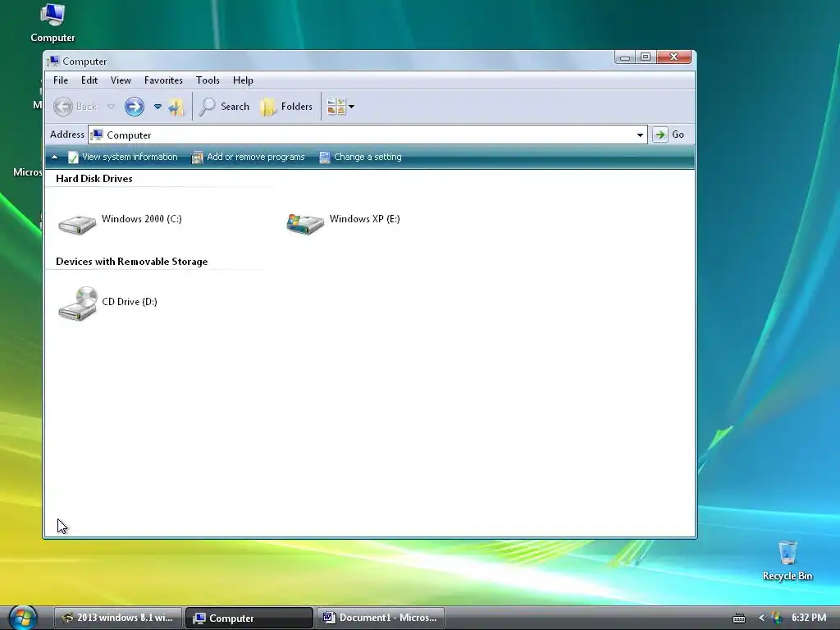This screenshot has height=630, width=840.
Task: Click the Computer icon in window title bar
Action: click(53, 61)
